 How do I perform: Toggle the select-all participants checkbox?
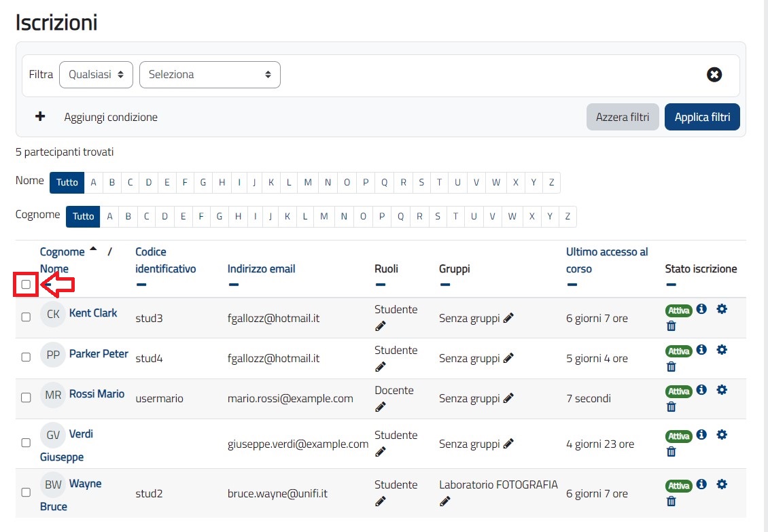(x=26, y=285)
